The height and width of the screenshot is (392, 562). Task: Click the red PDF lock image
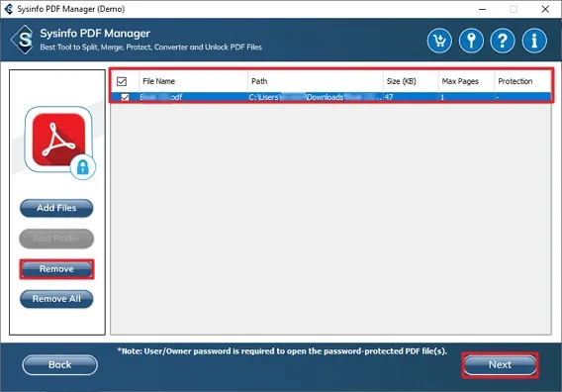pyautogui.click(x=59, y=140)
